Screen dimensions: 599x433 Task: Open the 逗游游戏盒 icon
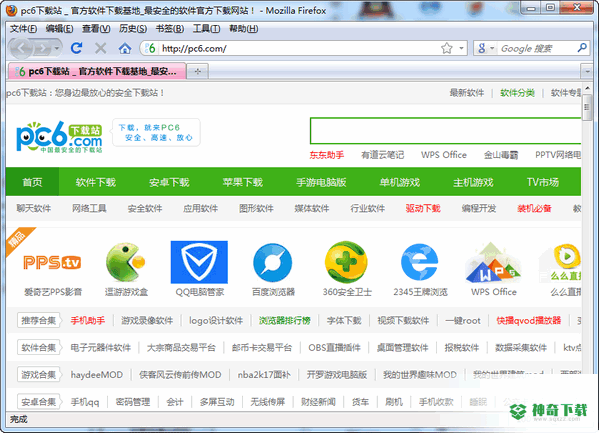pyautogui.click(x=126, y=262)
